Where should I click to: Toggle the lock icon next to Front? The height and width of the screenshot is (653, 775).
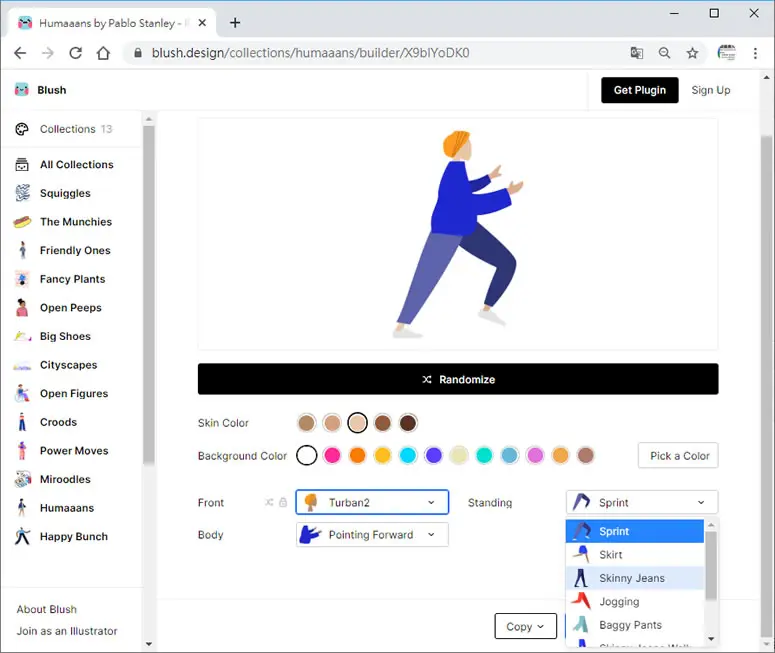(283, 502)
